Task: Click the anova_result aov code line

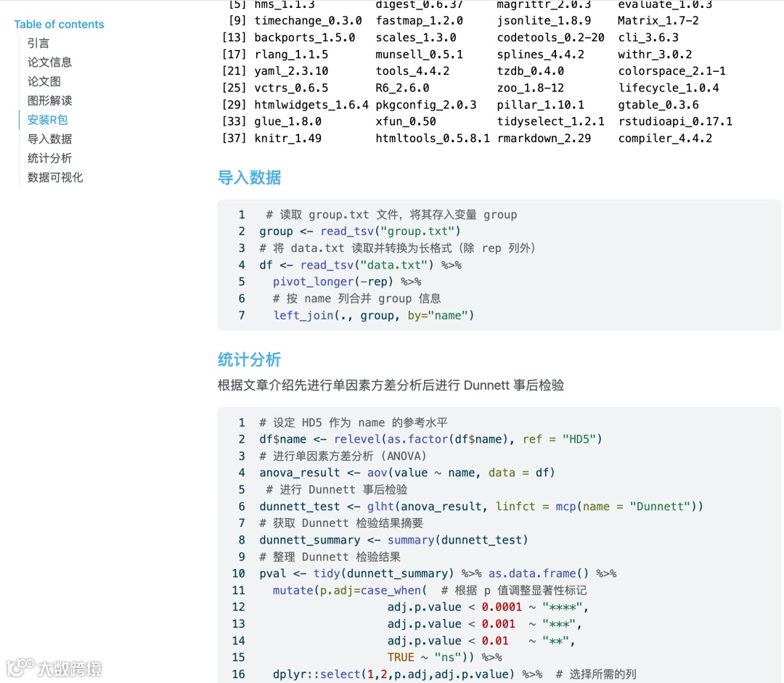Action: pos(407,473)
